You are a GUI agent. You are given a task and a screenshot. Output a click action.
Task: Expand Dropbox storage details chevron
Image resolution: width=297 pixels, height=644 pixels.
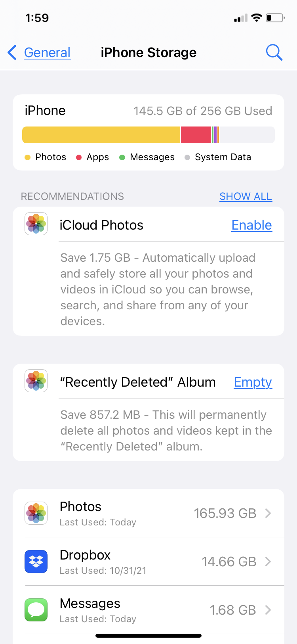click(268, 562)
